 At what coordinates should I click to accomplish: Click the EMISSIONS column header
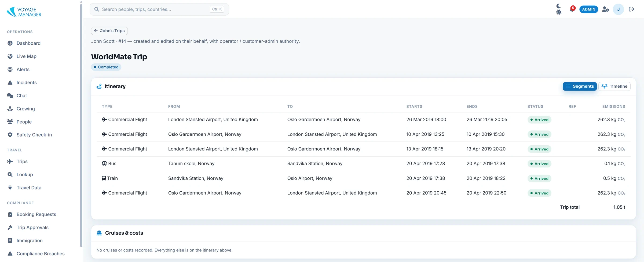tap(613, 106)
